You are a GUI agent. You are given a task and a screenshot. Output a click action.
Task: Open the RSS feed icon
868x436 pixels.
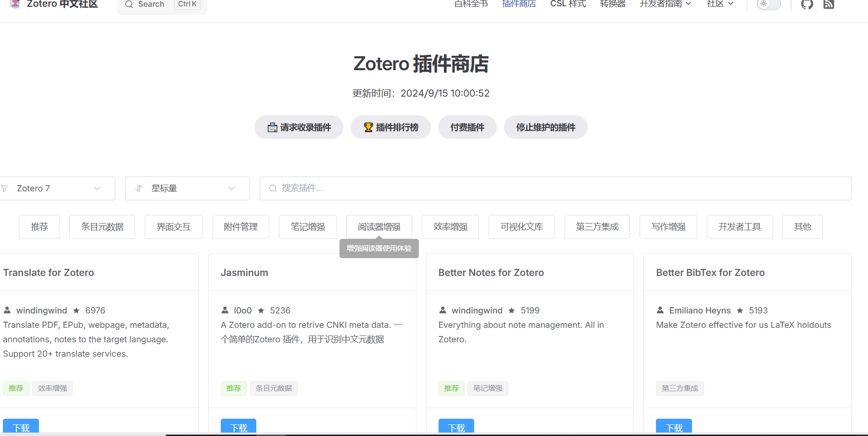click(829, 4)
